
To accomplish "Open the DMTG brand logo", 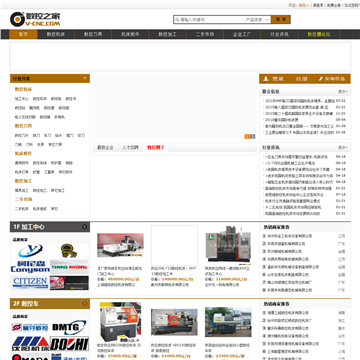I will tap(69, 327).
